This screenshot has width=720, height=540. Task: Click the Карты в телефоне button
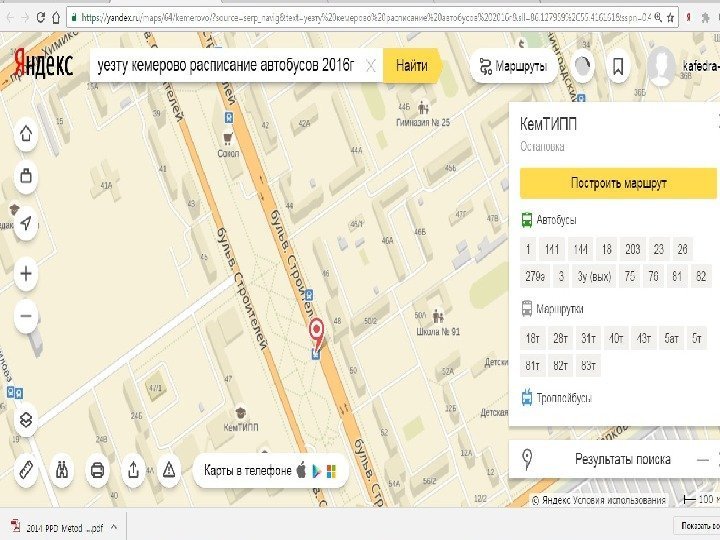pyautogui.click(x=270, y=470)
